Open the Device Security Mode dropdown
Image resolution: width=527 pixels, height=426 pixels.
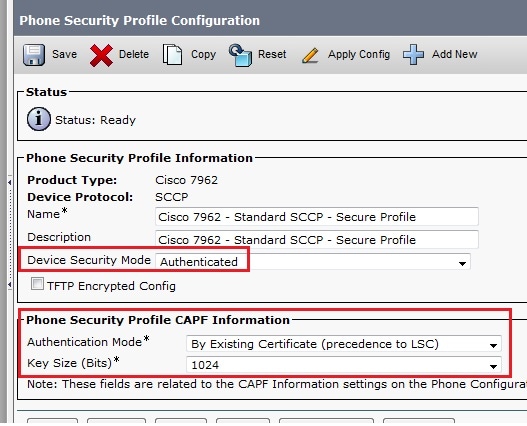[x=313, y=262]
